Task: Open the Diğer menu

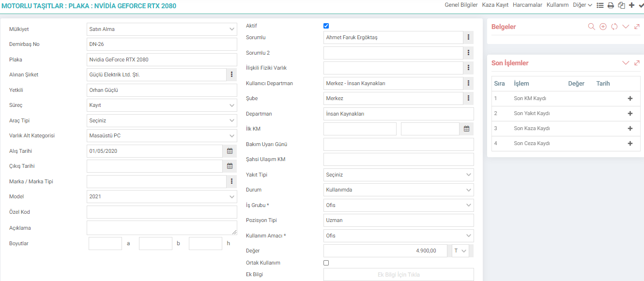Action: pyautogui.click(x=583, y=5)
